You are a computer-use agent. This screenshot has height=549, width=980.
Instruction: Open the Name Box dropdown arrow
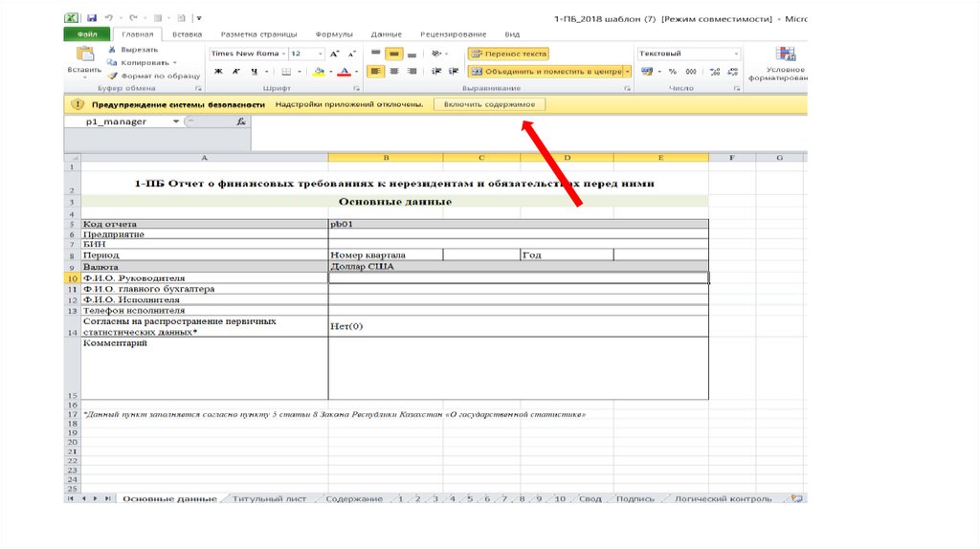[x=175, y=121]
